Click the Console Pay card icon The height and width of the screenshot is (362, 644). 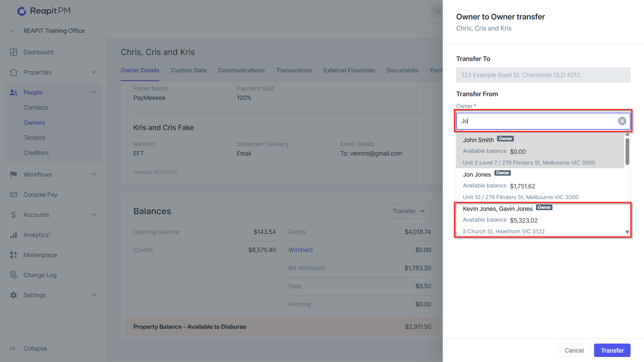[x=13, y=195]
